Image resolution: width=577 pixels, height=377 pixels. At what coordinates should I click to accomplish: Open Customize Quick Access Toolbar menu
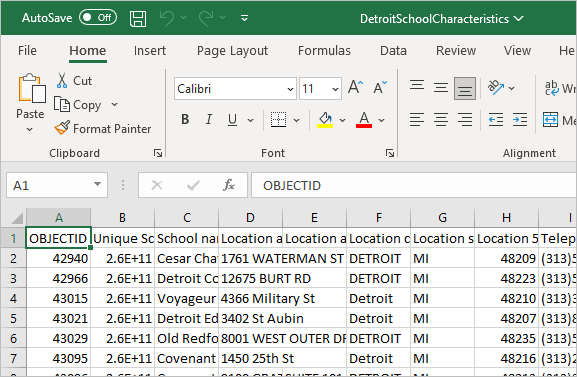244,18
